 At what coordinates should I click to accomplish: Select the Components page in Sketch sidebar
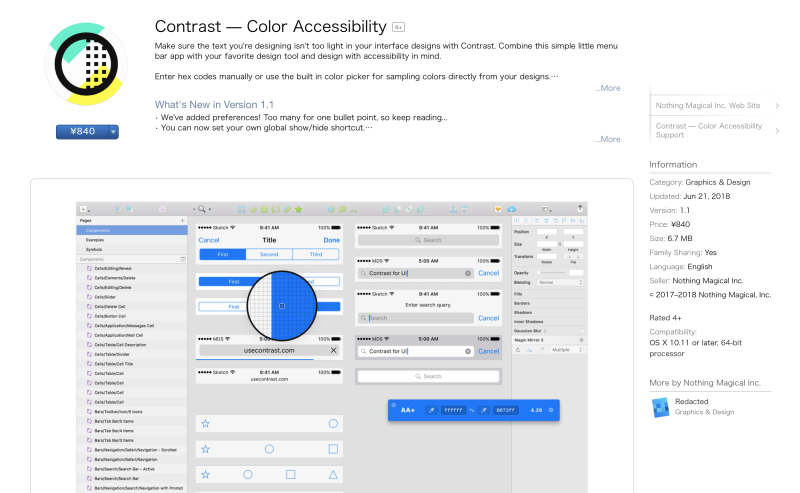click(132, 230)
